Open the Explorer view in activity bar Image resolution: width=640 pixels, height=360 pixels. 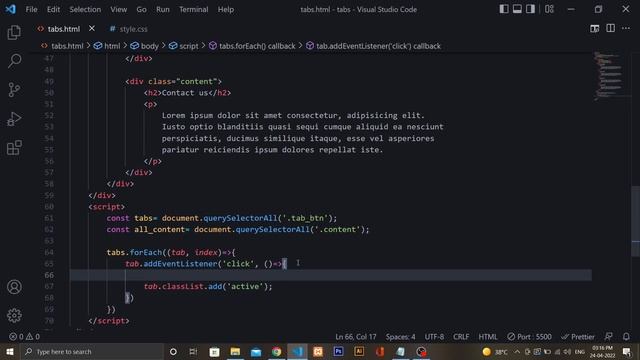click(x=14, y=32)
